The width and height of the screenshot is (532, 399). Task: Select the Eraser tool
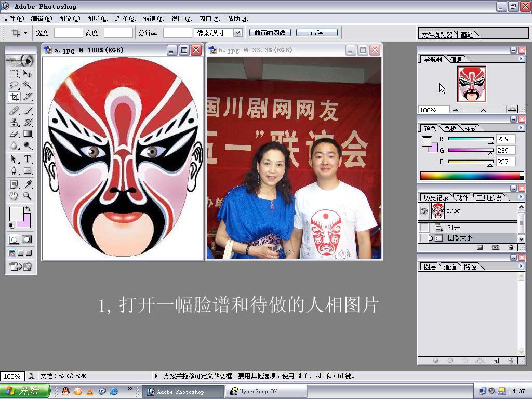(14, 134)
